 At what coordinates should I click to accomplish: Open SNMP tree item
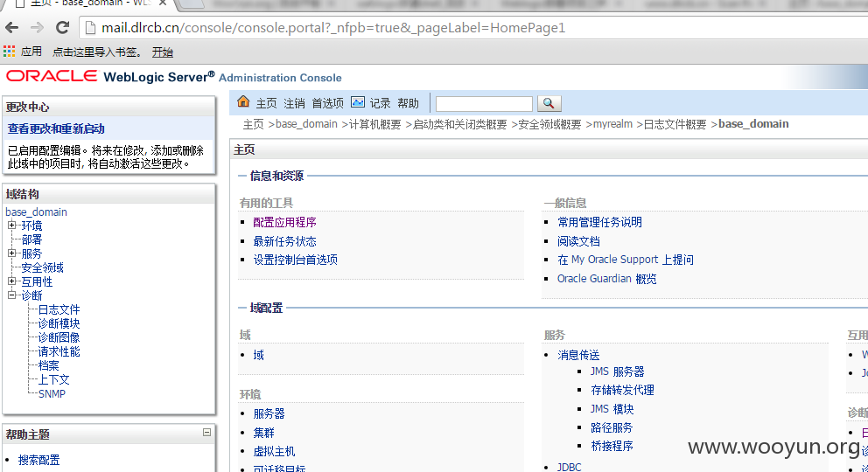point(52,393)
